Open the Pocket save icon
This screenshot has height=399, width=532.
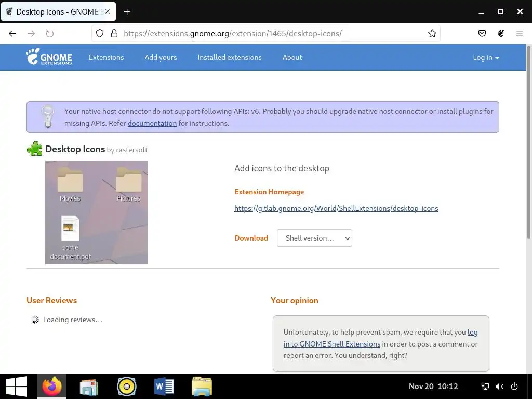point(482,33)
